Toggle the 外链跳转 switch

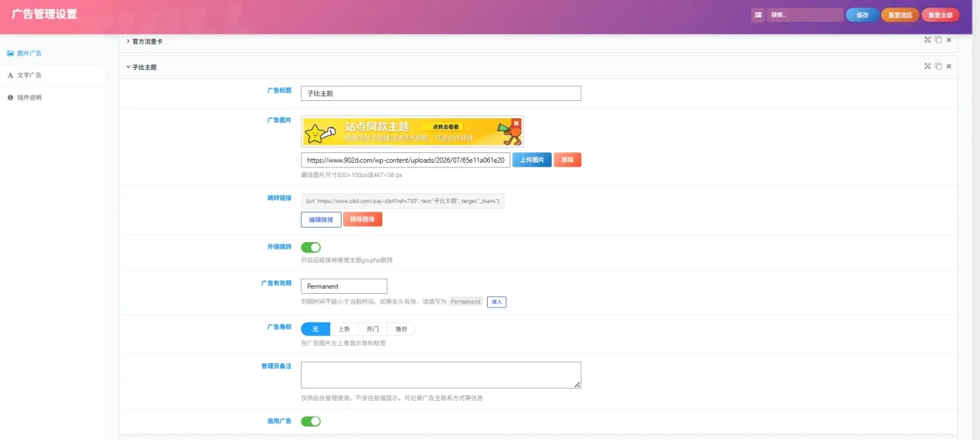coord(311,247)
